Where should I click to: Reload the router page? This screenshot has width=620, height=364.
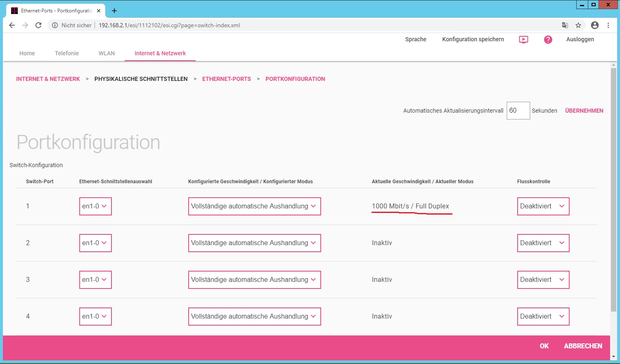pyautogui.click(x=38, y=25)
